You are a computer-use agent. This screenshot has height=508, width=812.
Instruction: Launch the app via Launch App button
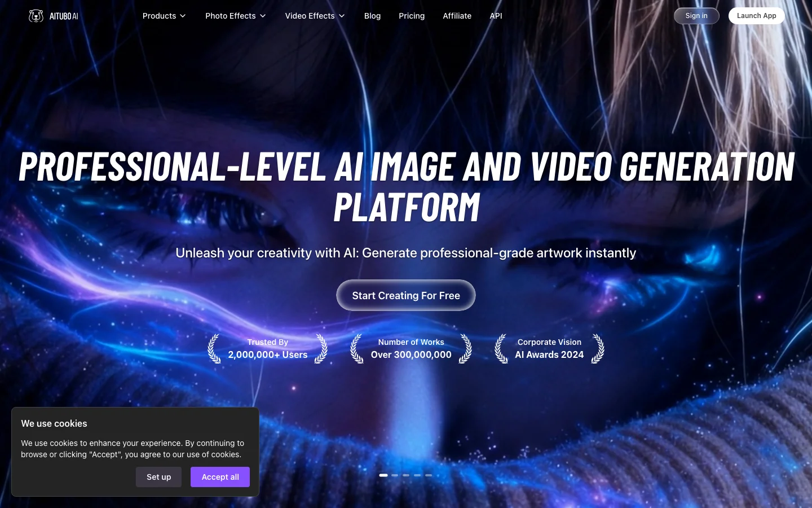(756, 16)
